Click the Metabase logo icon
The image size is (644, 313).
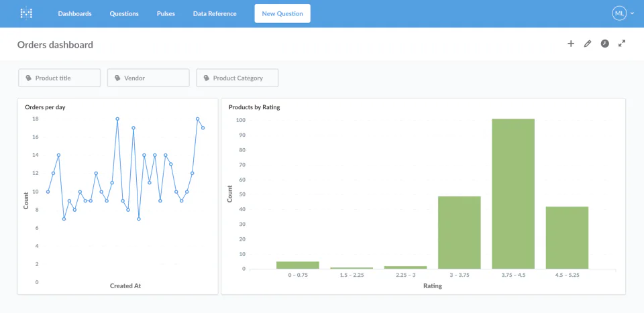pyautogui.click(x=26, y=13)
